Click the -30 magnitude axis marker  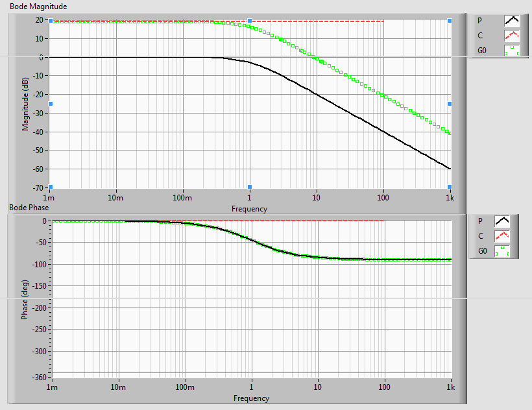38,114
